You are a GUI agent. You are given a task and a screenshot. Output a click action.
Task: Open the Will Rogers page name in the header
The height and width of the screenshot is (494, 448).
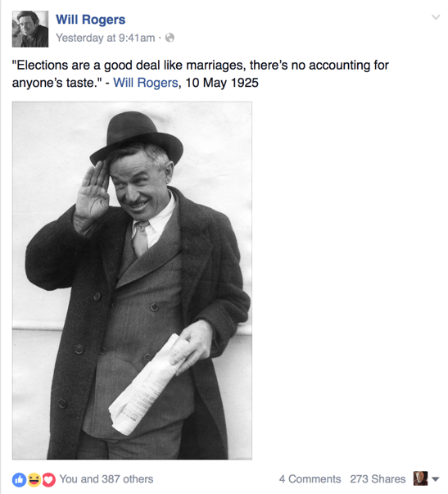[x=91, y=20]
